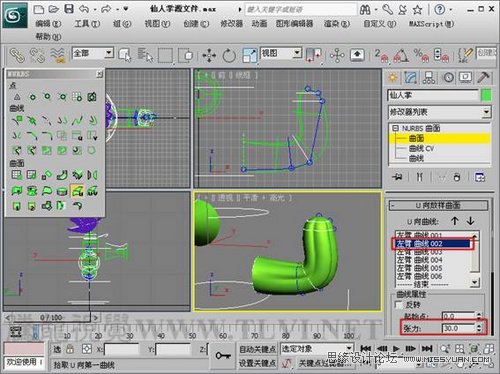Open the 编辑(E) menu
Image resolution: width=500 pixels, height=374 pixels.
click(x=48, y=24)
